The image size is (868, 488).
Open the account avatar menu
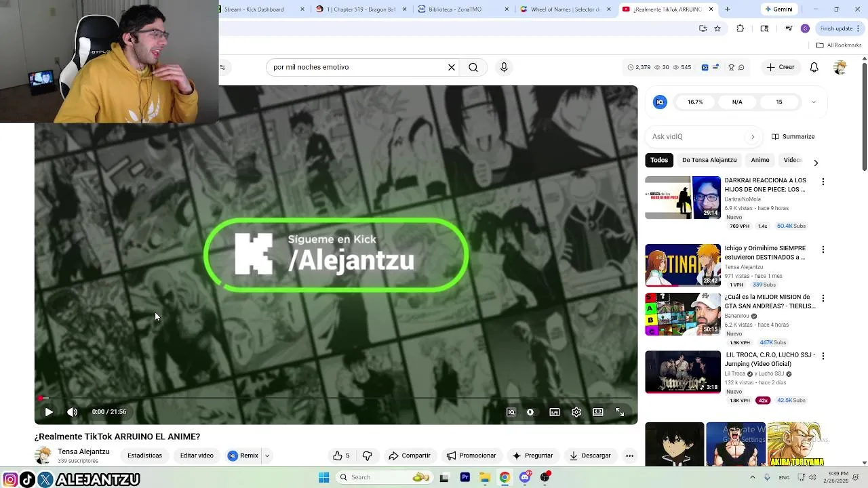pos(840,67)
